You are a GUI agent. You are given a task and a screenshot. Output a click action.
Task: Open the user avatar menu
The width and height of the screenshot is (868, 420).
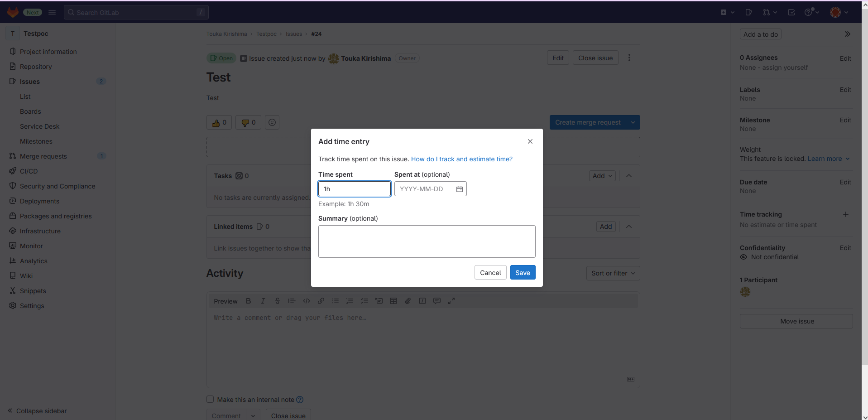click(839, 12)
